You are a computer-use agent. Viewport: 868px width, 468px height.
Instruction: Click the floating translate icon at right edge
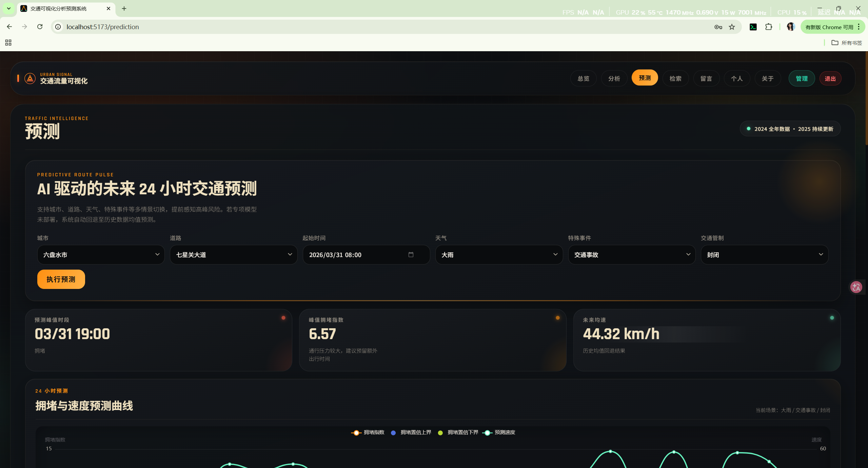856,287
